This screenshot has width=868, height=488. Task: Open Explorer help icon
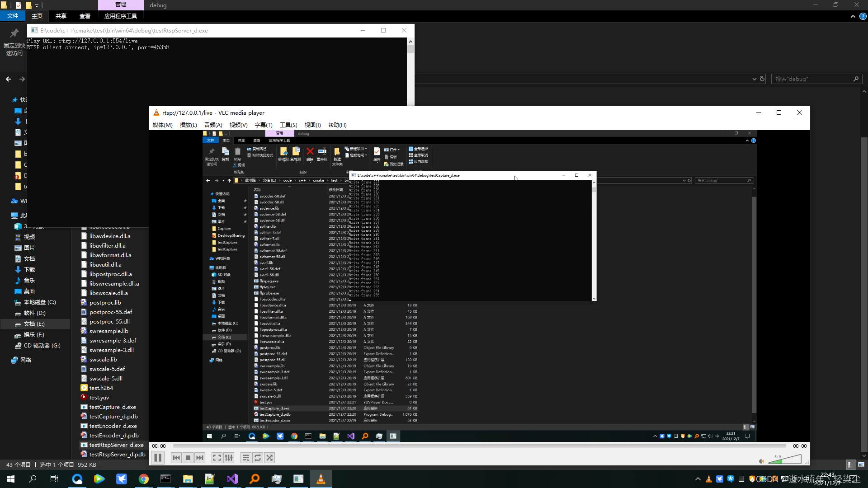pos(863,16)
